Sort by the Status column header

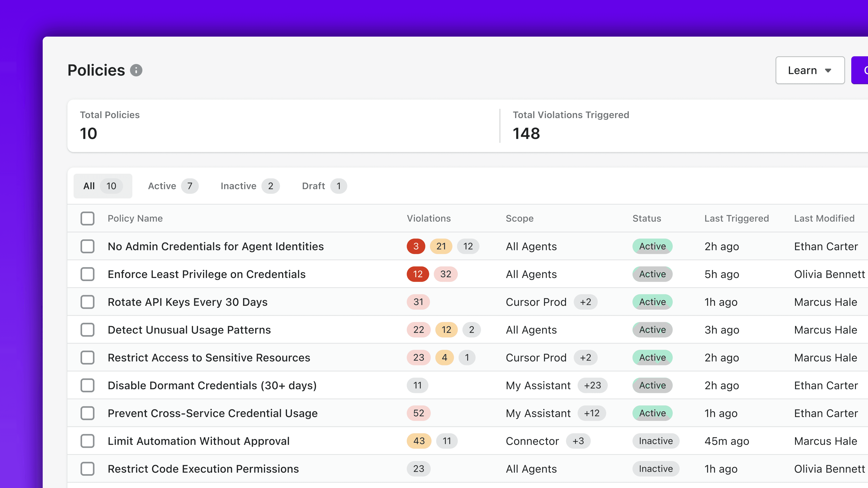pos(647,218)
